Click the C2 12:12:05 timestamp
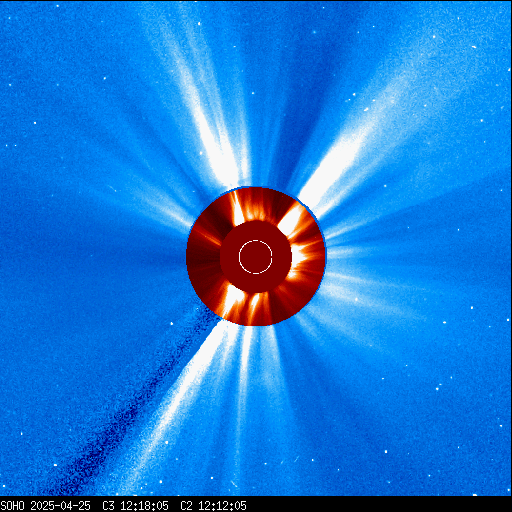Image resolution: width=512 pixels, height=512 pixels. click(x=213, y=506)
